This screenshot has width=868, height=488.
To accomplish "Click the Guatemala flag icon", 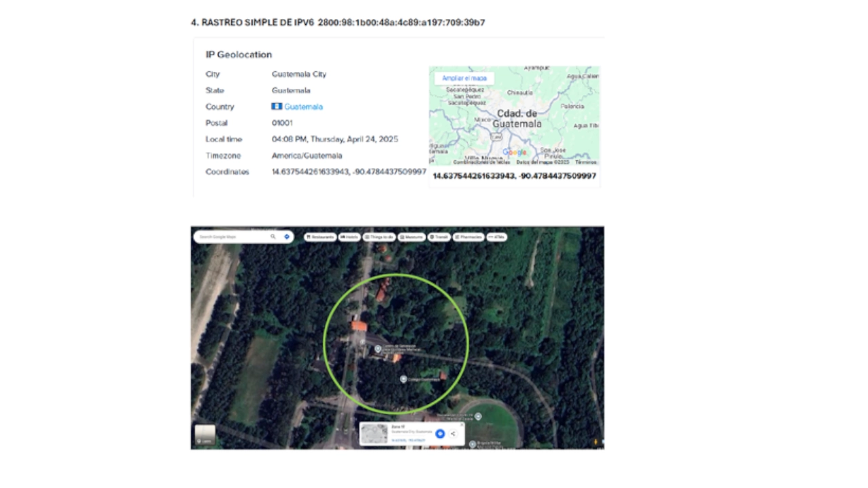I will click(277, 106).
